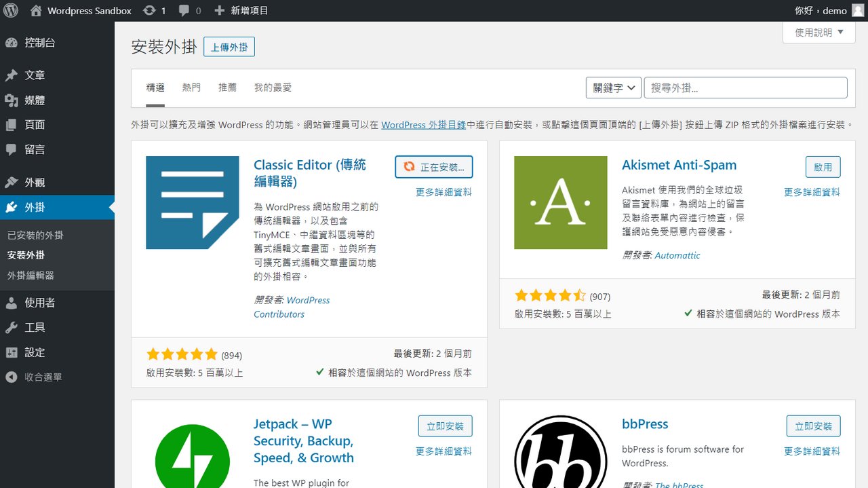Open the Akismet Anti-Spam title link
868x488 pixels.
point(679,165)
